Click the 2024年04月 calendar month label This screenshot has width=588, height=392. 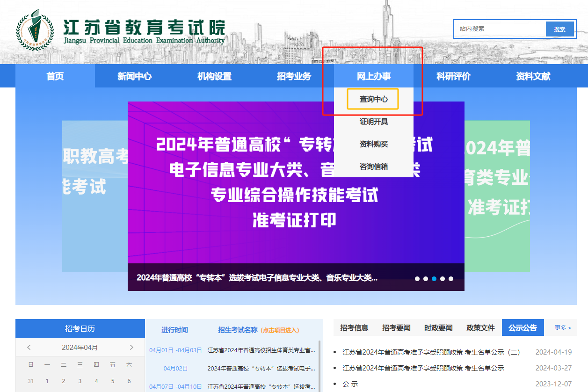[80, 348]
